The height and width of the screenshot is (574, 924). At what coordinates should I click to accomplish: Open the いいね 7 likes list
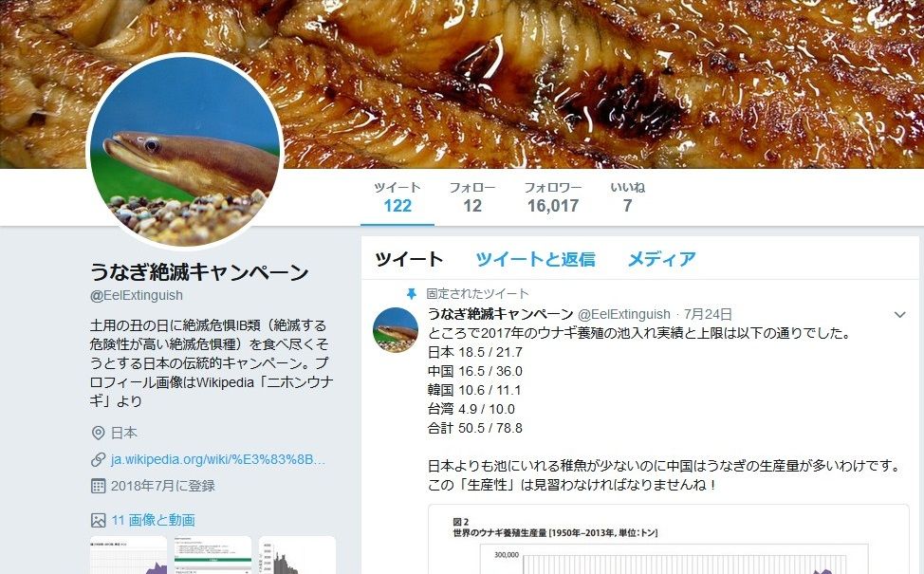coord(628,196)
